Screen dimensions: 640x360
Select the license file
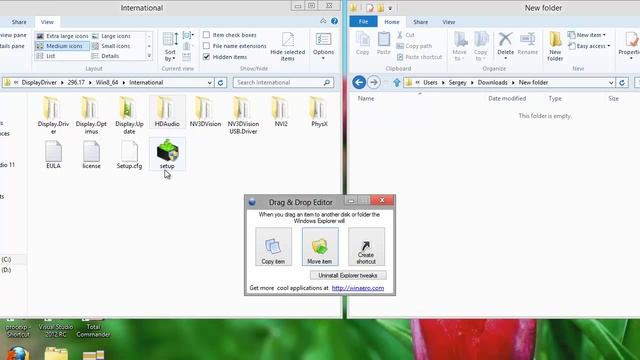91,154
